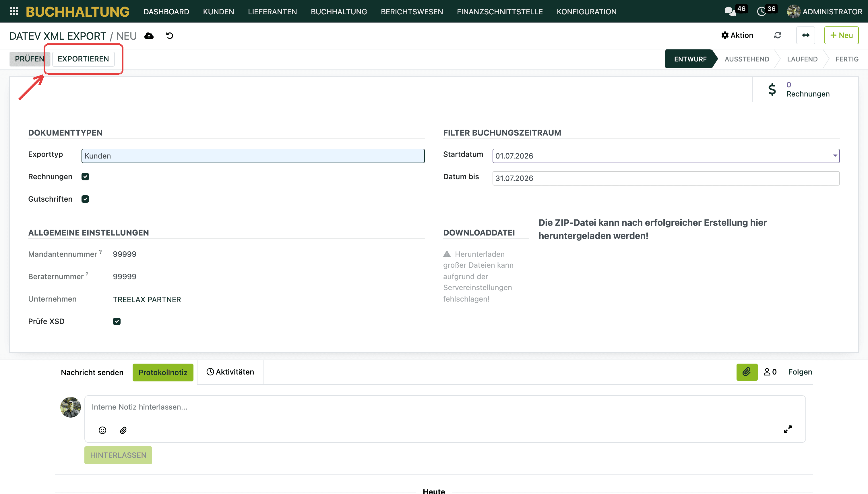
Task: Click the green attachment paperclip button
Action: [x=747, y=372]
